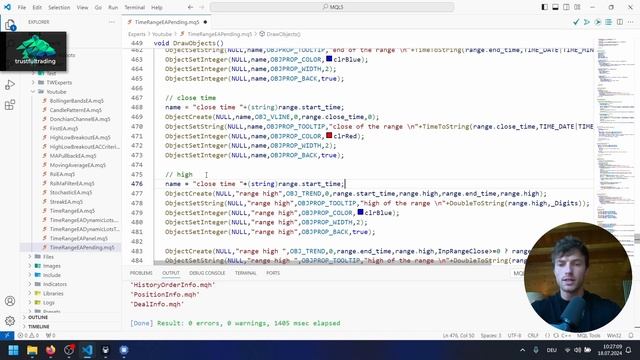Viewport: 640px width, 360px height.
Task: Open the File menu
Action: pyautogui.click(x=22, y=7)
